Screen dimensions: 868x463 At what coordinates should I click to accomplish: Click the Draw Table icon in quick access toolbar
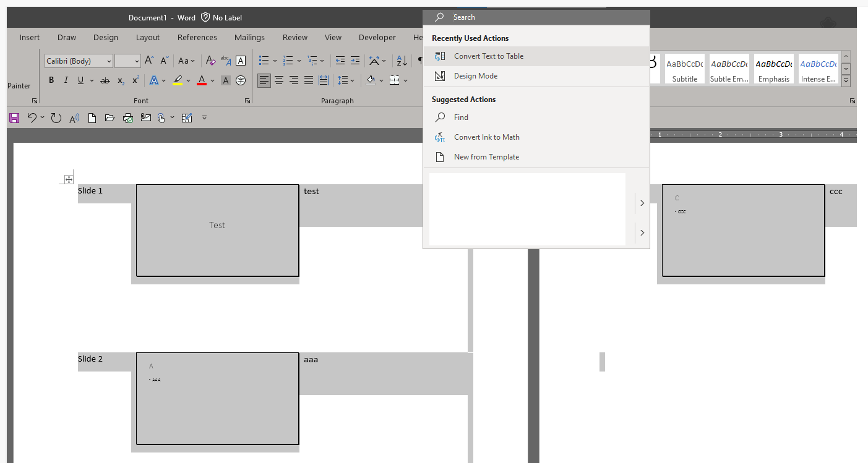click(x=187, y=117)
